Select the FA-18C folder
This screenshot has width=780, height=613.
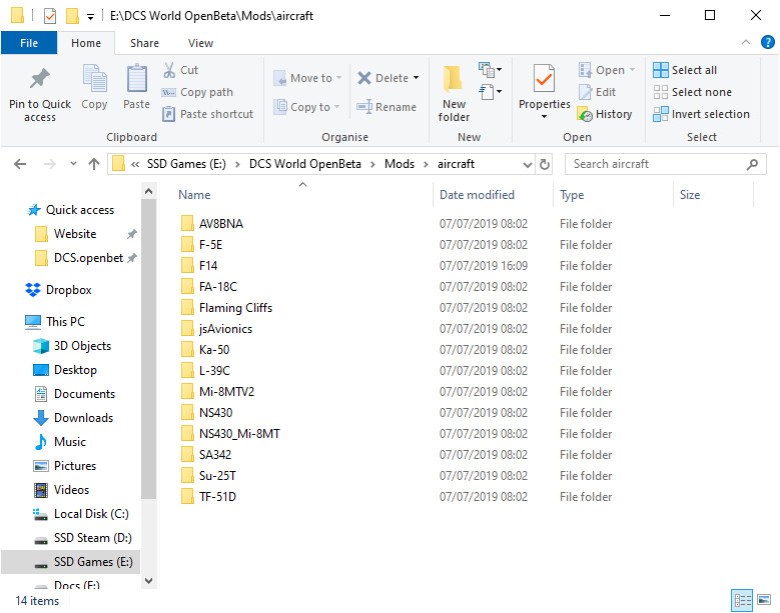217,287
